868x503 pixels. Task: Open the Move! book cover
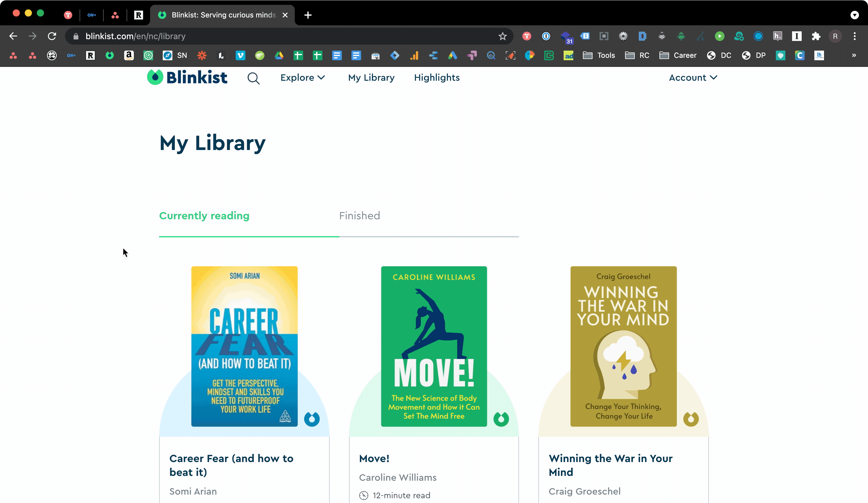click(x=434, y=346)
